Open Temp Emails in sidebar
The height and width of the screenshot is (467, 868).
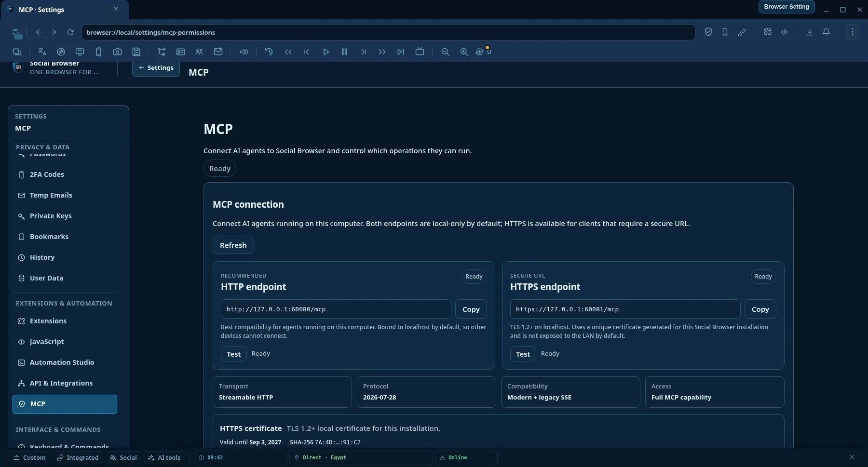[65, 195]
